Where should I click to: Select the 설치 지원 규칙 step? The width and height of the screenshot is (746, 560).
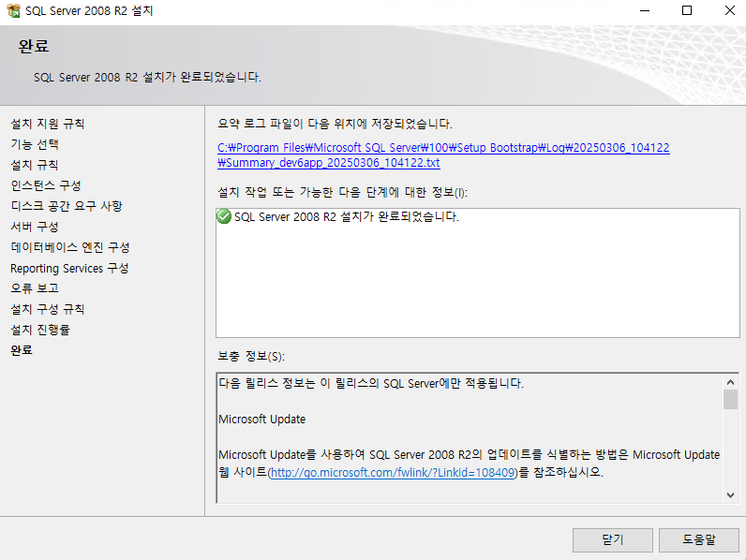[x=48, y=124]
